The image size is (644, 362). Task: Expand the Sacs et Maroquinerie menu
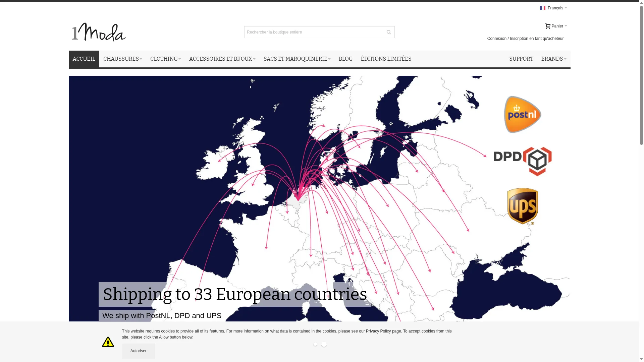(x=297, y=59)
